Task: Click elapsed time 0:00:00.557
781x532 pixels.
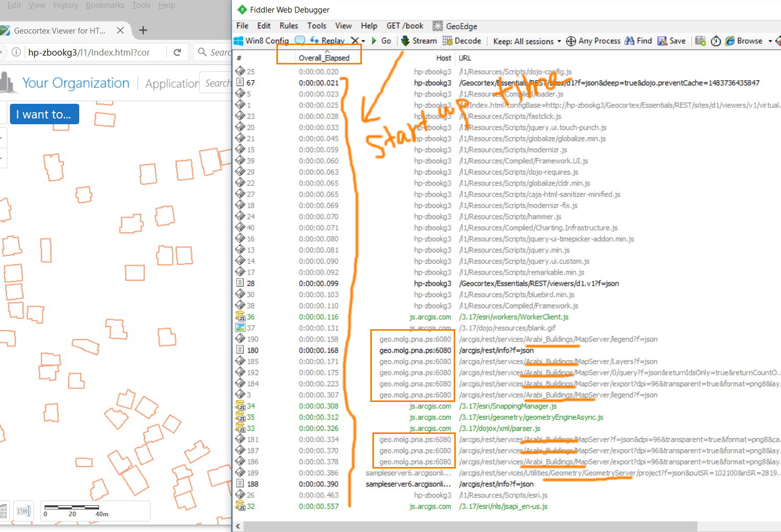Action: (x=319, y=506)
